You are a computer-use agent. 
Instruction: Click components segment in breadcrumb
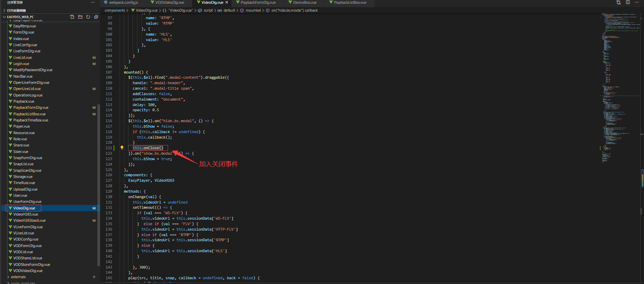click(x=115, y=10)
